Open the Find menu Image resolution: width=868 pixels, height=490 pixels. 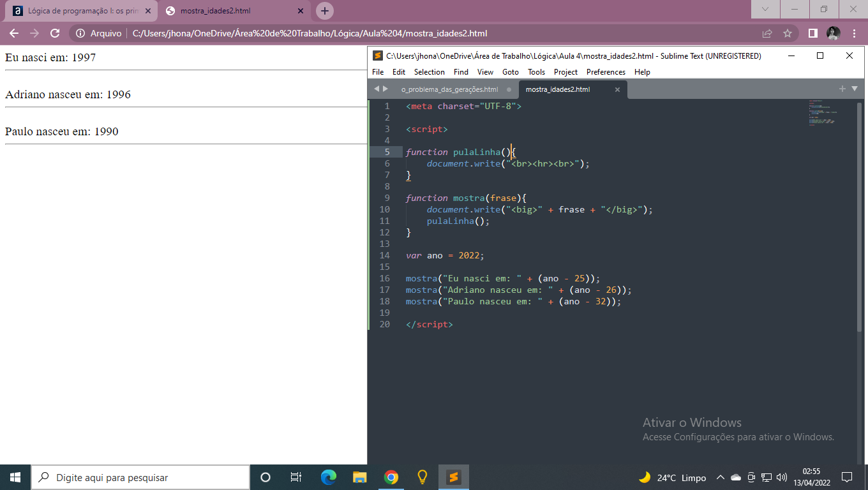461,72
